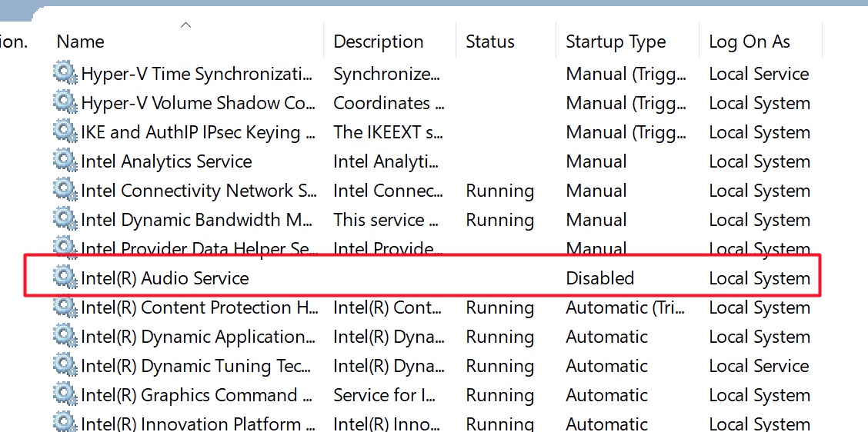Select the Hyper-V Volume Shadow Copy service name

(x=199, y=104)
